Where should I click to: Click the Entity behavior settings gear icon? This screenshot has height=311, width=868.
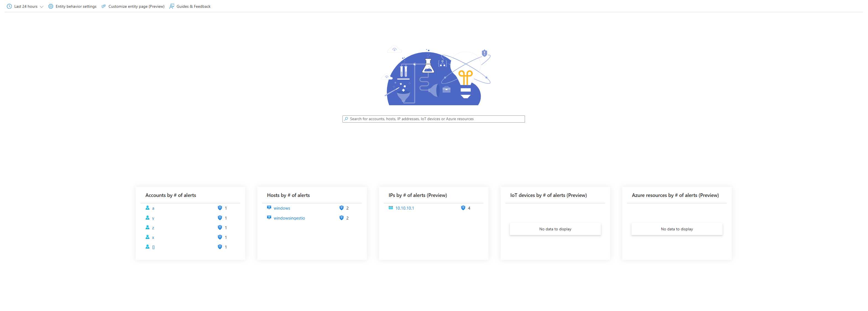coord(51,6)
